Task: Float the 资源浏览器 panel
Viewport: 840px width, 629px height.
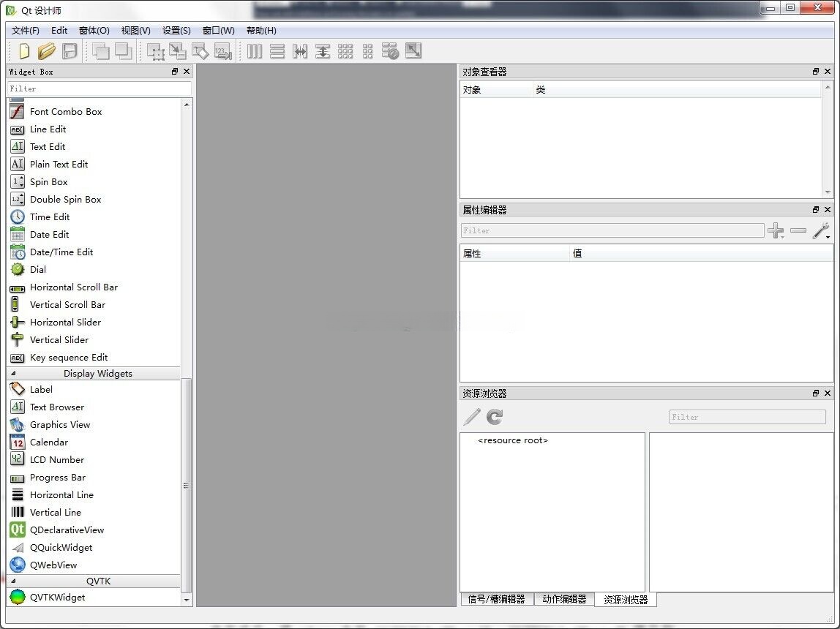Action: [x=816, y=393]
